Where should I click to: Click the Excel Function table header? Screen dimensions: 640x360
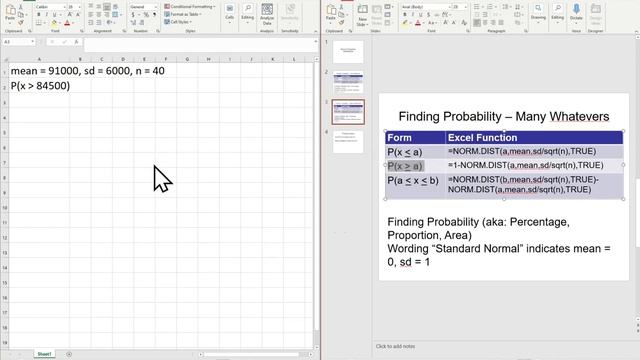pyautogui.click(x=534, y=138)
